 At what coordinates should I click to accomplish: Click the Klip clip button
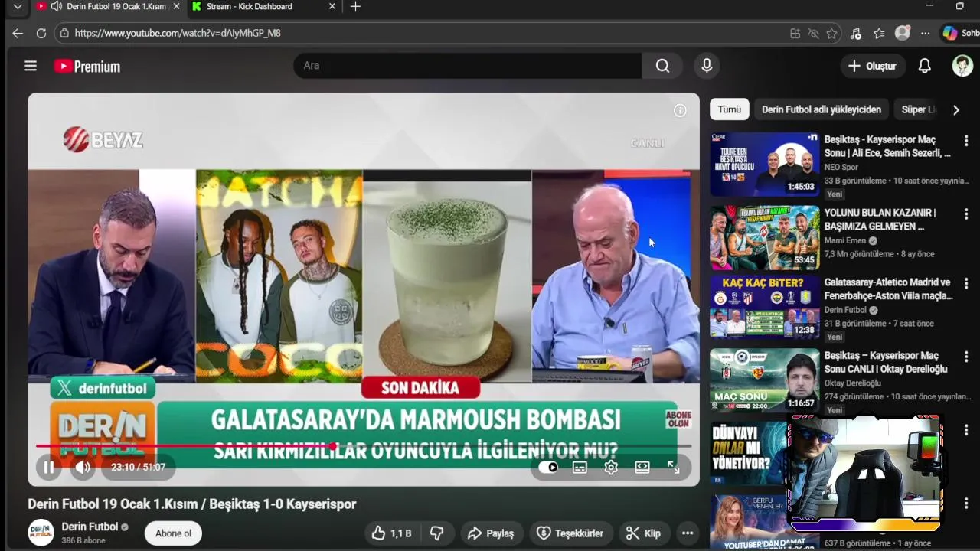[x=644, y=533]
